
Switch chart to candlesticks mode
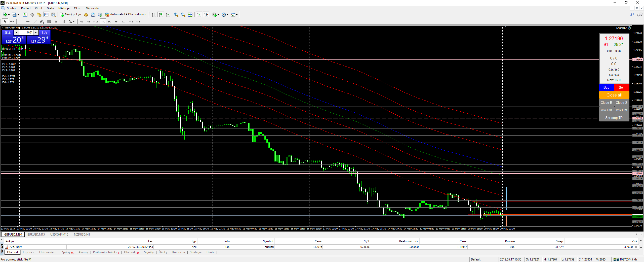pos(161,15)
